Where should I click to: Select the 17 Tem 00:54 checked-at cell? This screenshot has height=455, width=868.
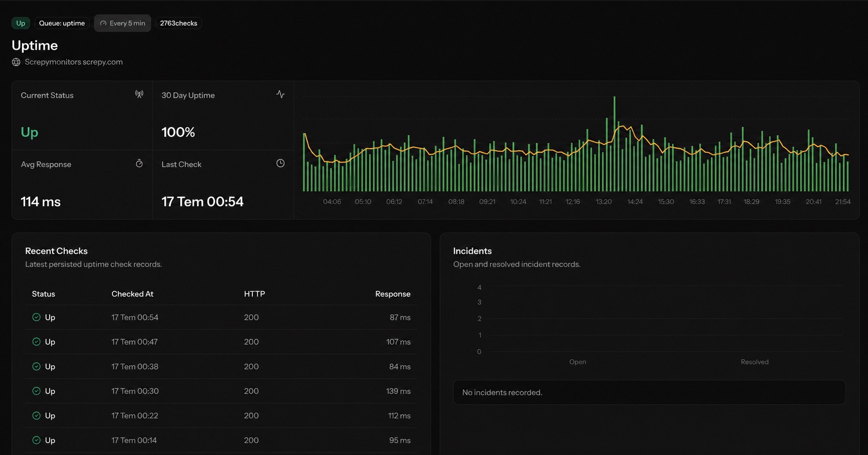pyautogui.click(x=135, y=317)
